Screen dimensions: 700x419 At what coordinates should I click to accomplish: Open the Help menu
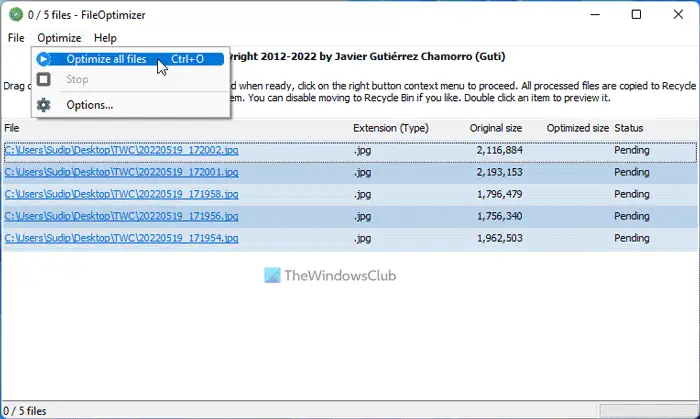point(105,38)
